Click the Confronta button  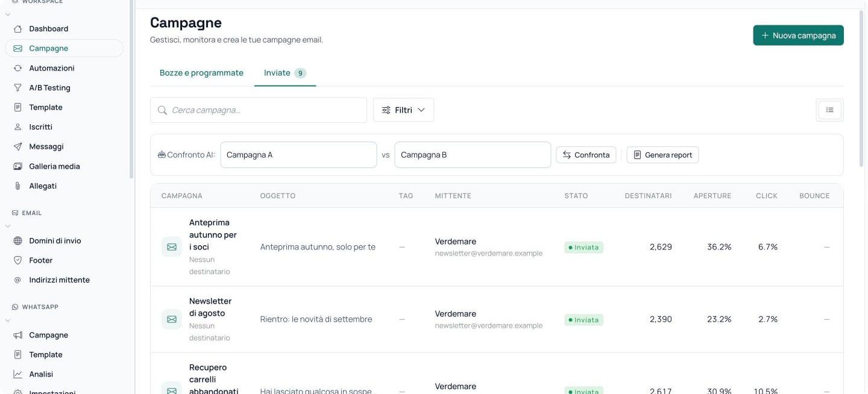586,155
